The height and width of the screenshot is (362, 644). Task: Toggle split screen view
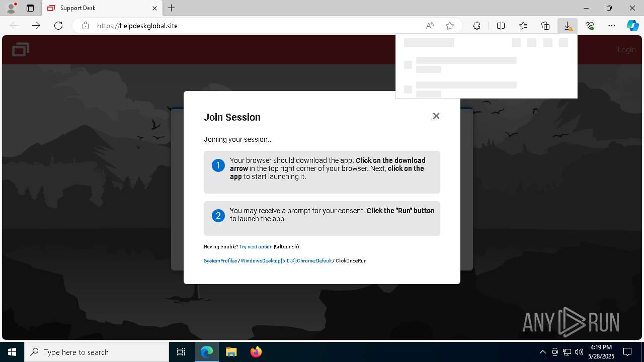501,26
